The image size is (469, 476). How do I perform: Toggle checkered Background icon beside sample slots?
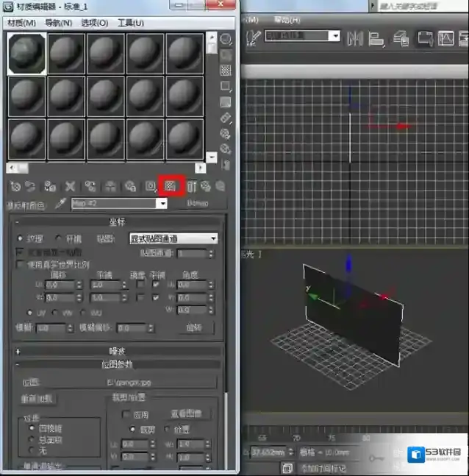pos(226,71)
